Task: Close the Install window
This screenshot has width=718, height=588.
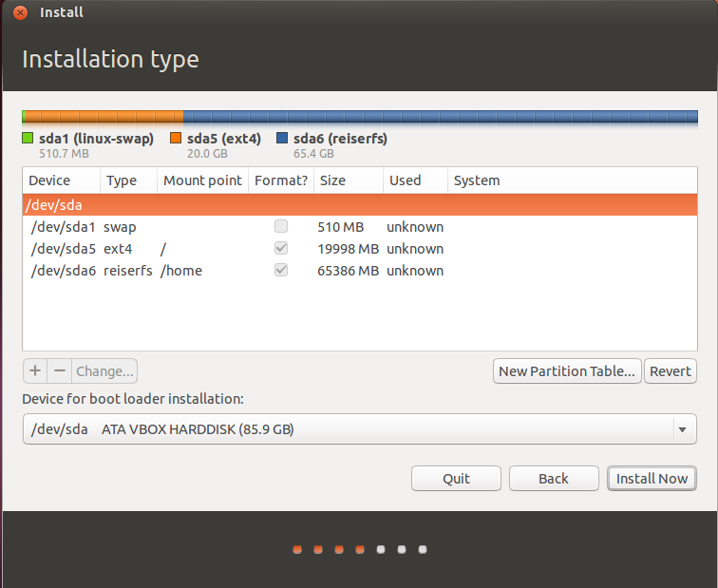Action: [20, 12]
